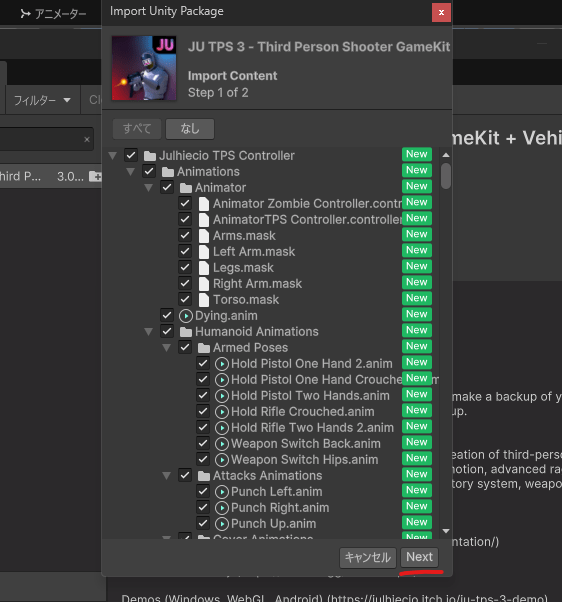Click Hold Rifle Crouched.anim clip icon

pos(222,412)
